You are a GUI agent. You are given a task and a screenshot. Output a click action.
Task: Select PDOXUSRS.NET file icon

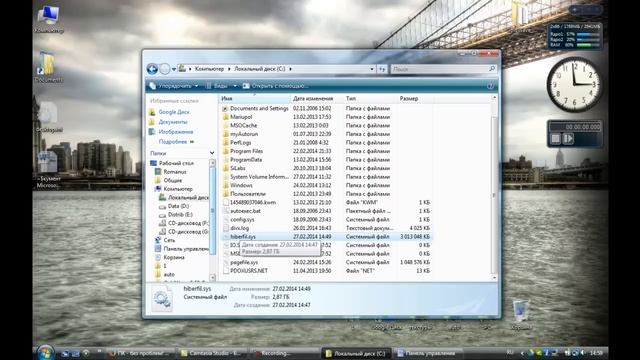pos(225,271)
